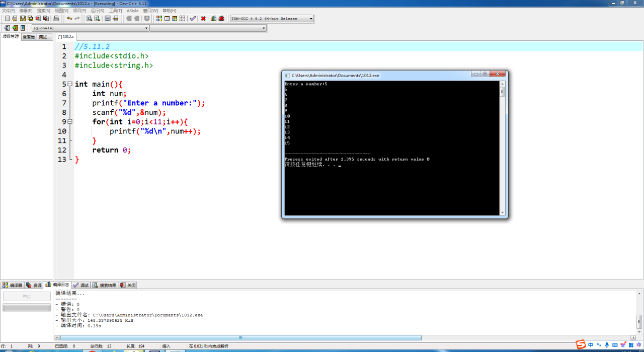Viewport: 644px width, 352px height.
Task: Click the Open file toolbar icon
Action: 15,19
